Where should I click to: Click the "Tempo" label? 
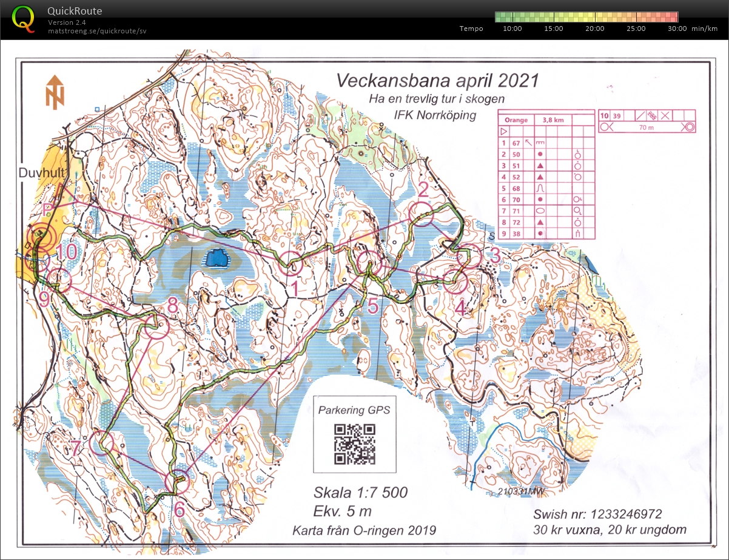tap(471, 29)
